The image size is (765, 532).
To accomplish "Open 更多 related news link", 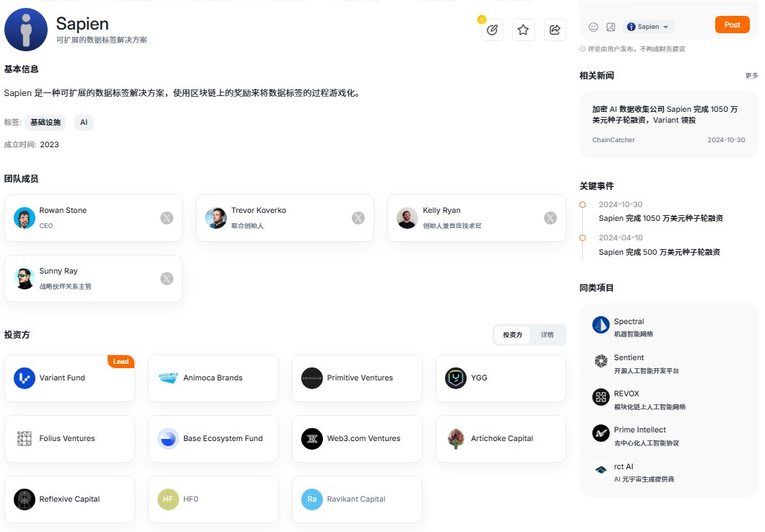I will coord(751,76).
